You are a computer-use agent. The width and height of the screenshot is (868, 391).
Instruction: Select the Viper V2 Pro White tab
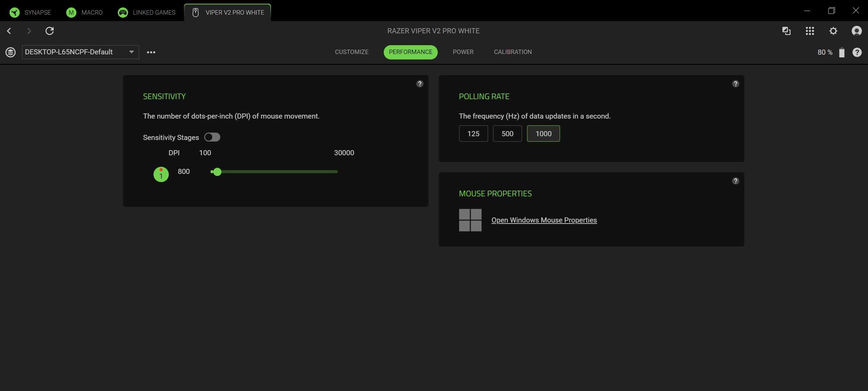(228, 13)
